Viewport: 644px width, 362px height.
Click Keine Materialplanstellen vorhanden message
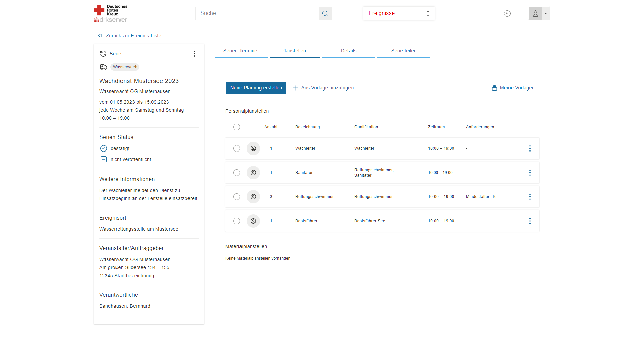[258, 258]
